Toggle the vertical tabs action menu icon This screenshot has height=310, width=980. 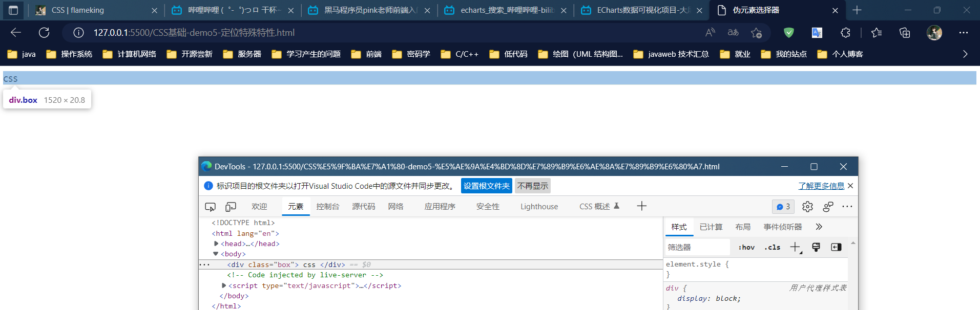click(13, 10)
